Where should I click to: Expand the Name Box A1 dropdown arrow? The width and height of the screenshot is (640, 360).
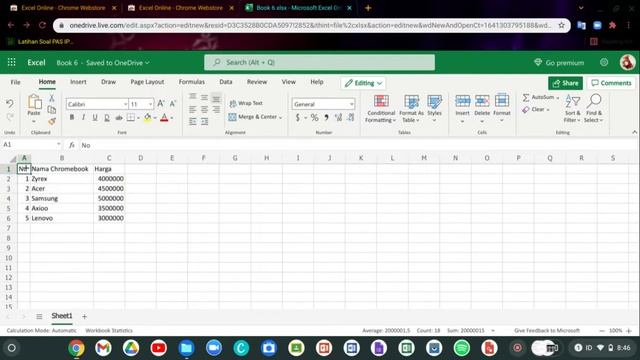[x=58, y=144]
